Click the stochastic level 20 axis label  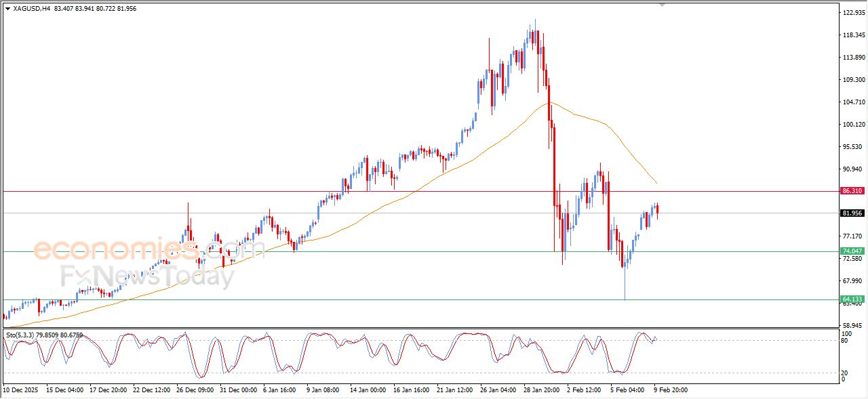click(x=845, y=373)
